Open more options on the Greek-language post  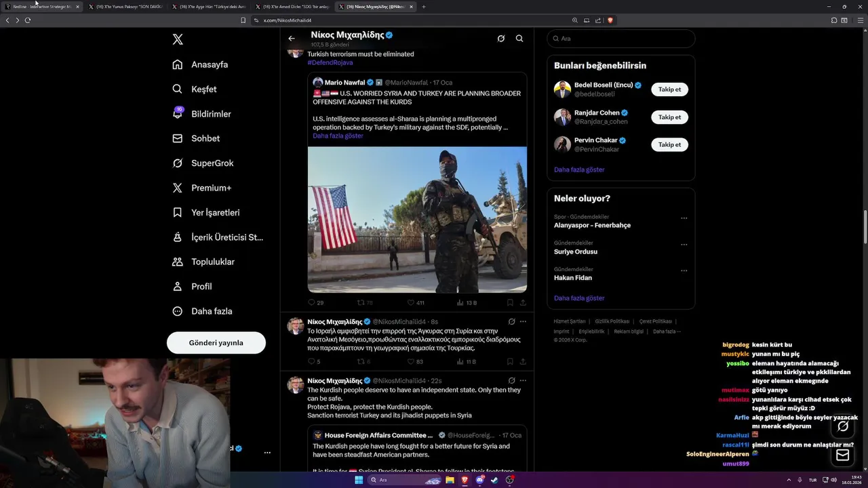click(523, 321)
